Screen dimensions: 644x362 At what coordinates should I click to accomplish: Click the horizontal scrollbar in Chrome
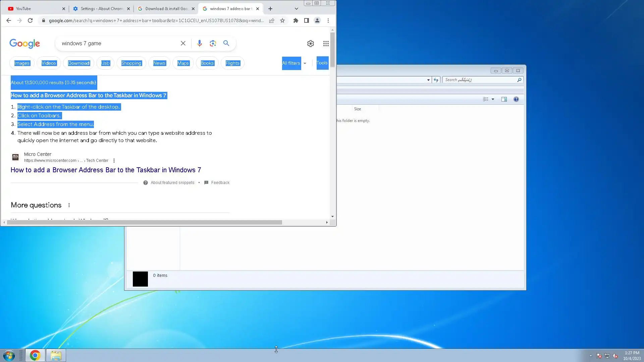[144, 222]
